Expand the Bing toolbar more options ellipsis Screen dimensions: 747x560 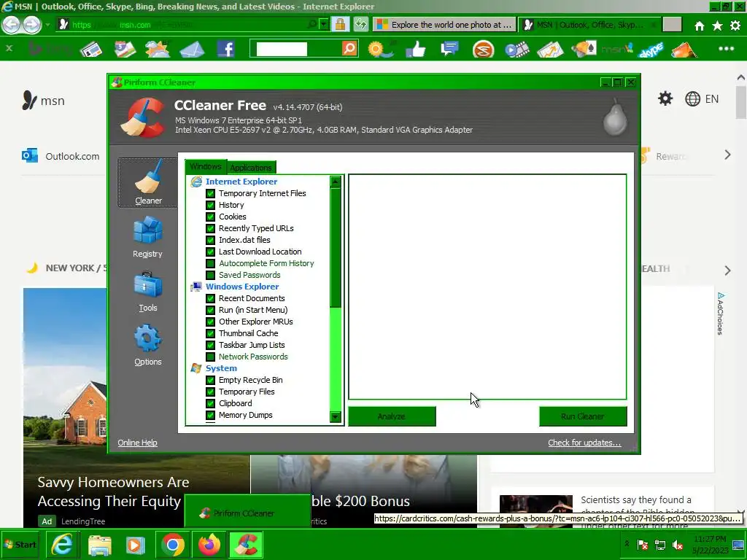click(x=726, y=49)
